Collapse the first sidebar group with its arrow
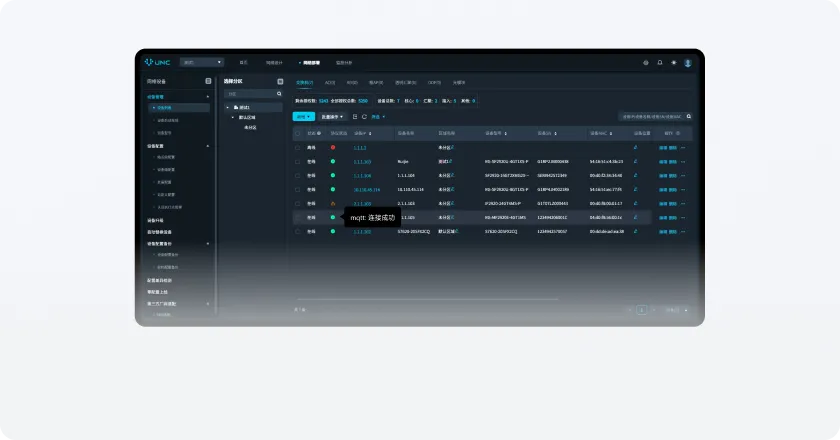This screenshot has width=840, height=440. point(208,96)
